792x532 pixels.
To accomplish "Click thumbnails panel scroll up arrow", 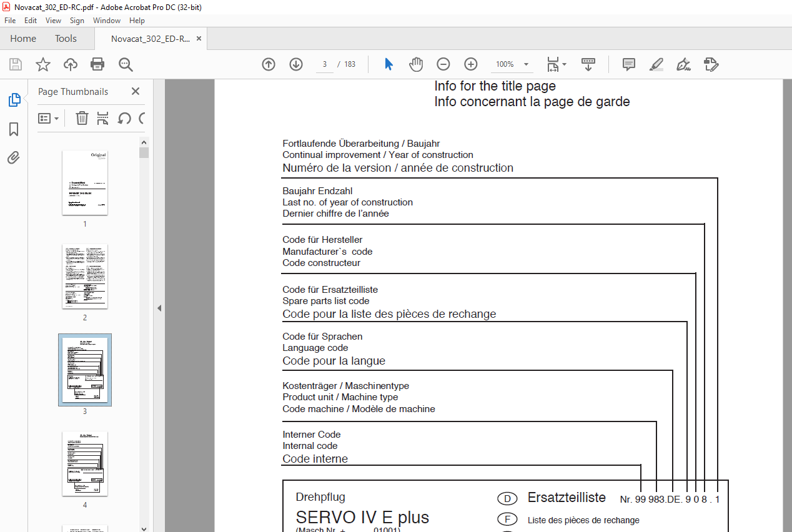I will click(x=144, y=142).
